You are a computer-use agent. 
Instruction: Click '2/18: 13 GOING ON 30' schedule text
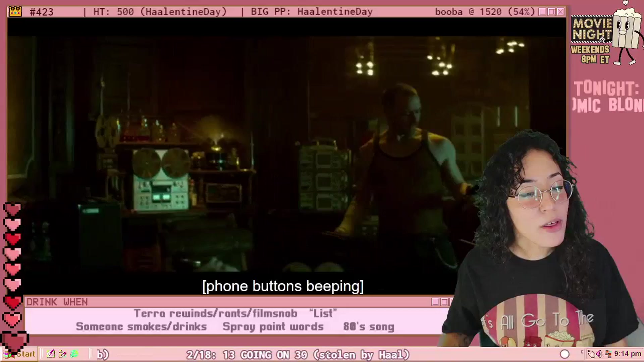[247, 355]
